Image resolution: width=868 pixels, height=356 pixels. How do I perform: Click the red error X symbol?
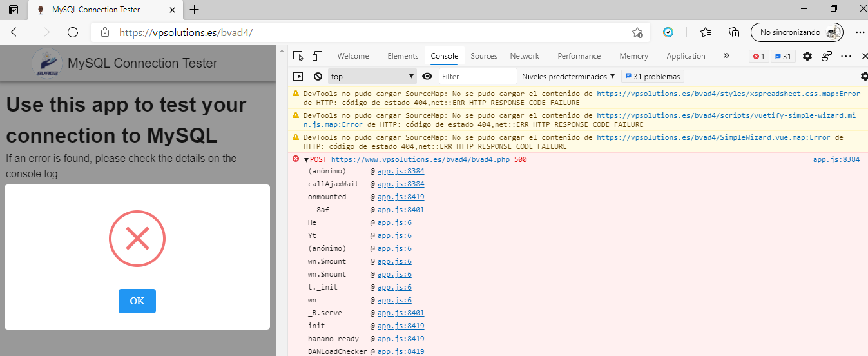137,239
